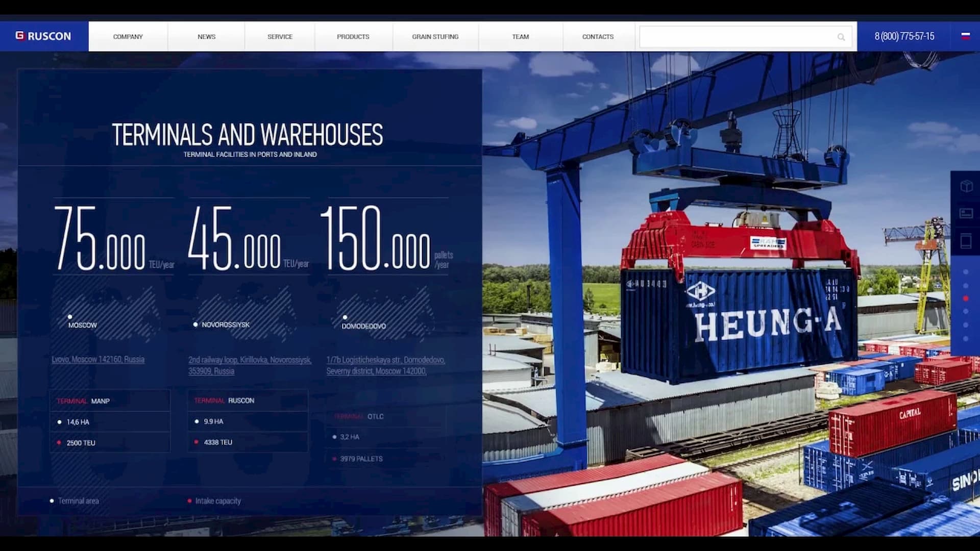
Task: Open the Products menu
Action: pos(353,37)
